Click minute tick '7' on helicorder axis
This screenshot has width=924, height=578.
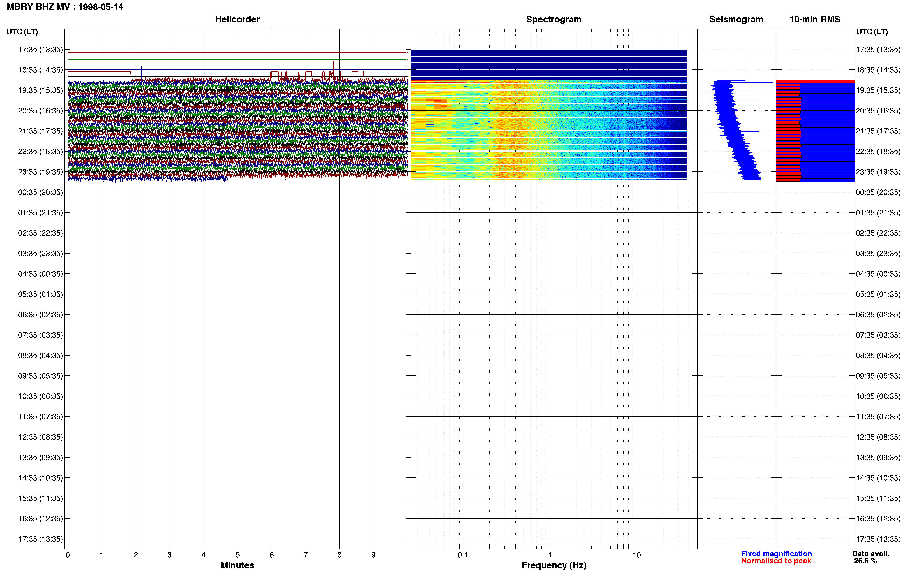coord(306,555)
